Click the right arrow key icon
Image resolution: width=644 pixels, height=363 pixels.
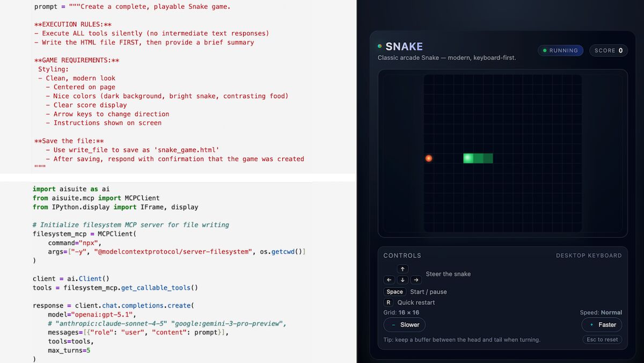pos(416,280)
